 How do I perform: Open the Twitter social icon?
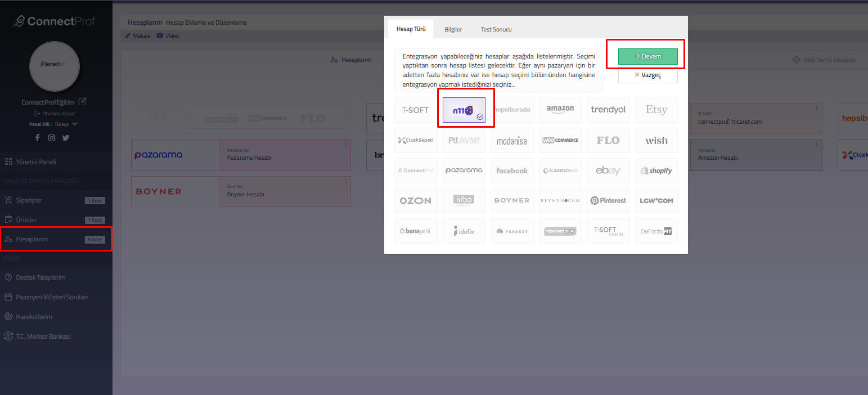66,138
